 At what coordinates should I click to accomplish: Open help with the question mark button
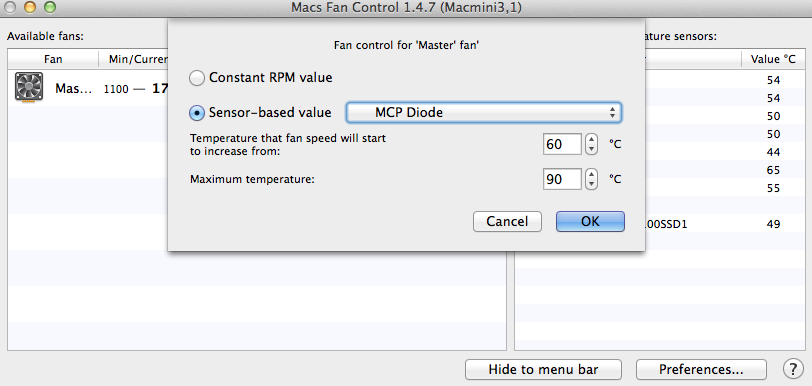tap(792, 369)
